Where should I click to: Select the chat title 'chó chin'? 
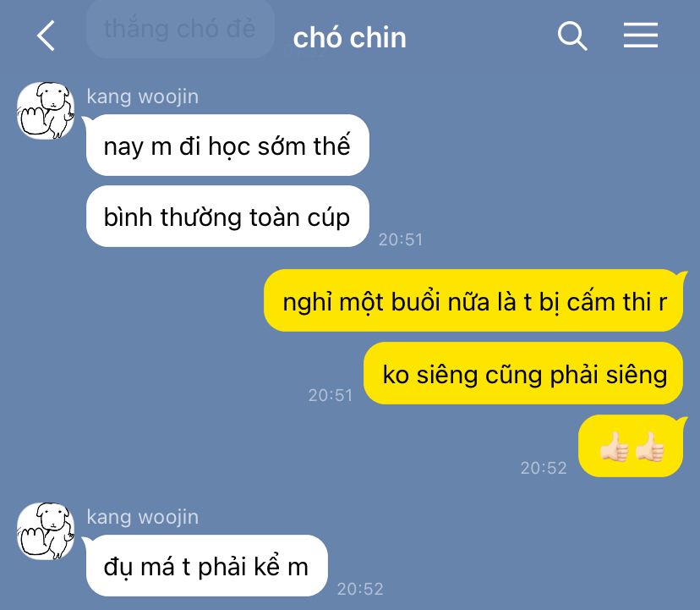pyautogui.click(x=349, y=37)
